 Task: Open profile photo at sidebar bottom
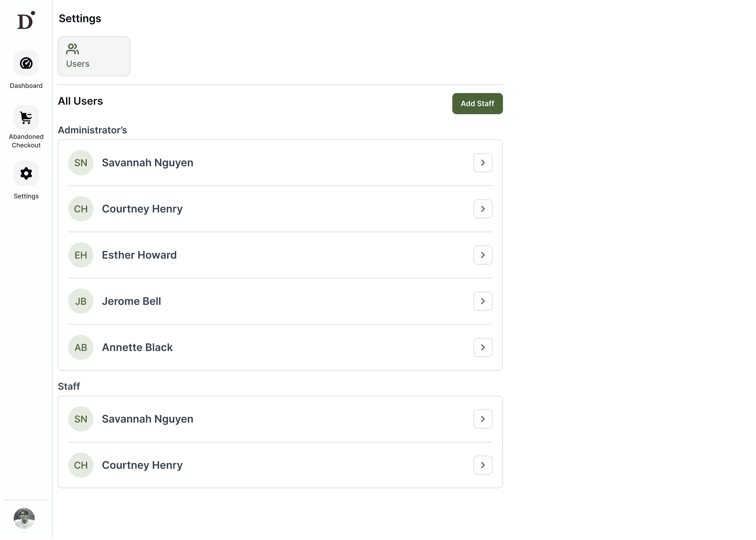[24, 519]
